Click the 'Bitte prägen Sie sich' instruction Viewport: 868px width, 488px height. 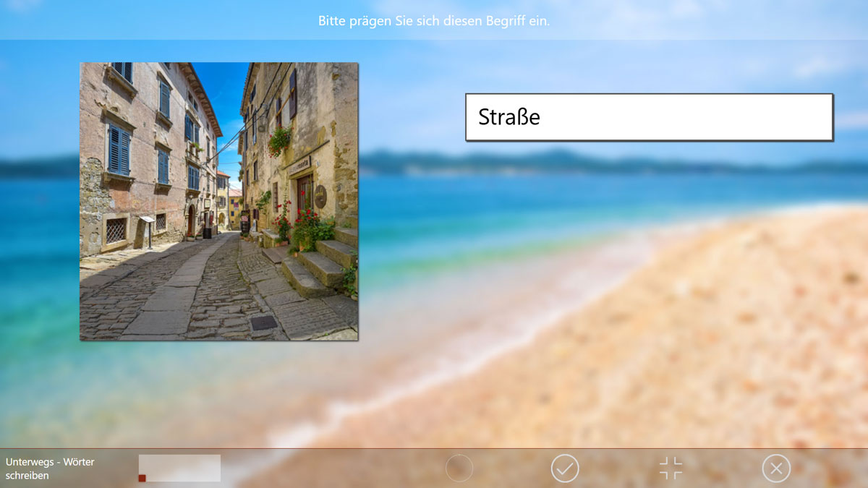[x=434, y=21]
